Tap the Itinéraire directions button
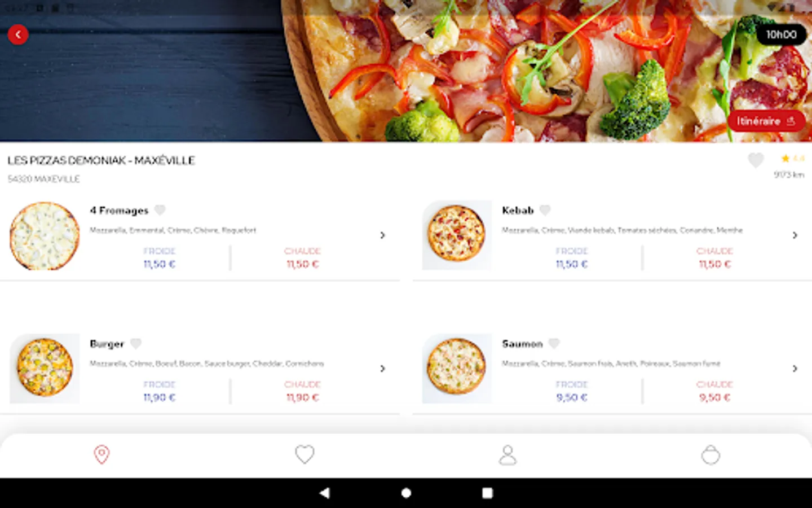This screenshot has width=812, height=508. pos(766,121)
